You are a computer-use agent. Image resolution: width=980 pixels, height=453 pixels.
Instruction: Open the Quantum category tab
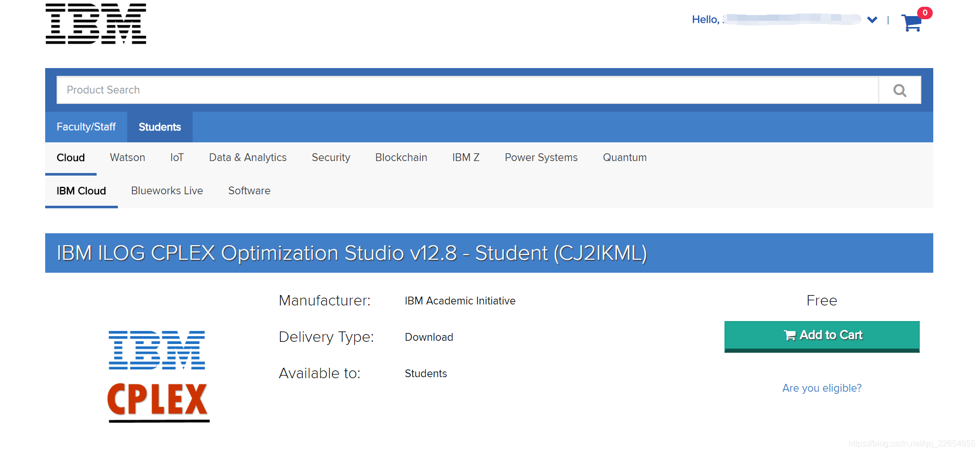pos(625,157)
